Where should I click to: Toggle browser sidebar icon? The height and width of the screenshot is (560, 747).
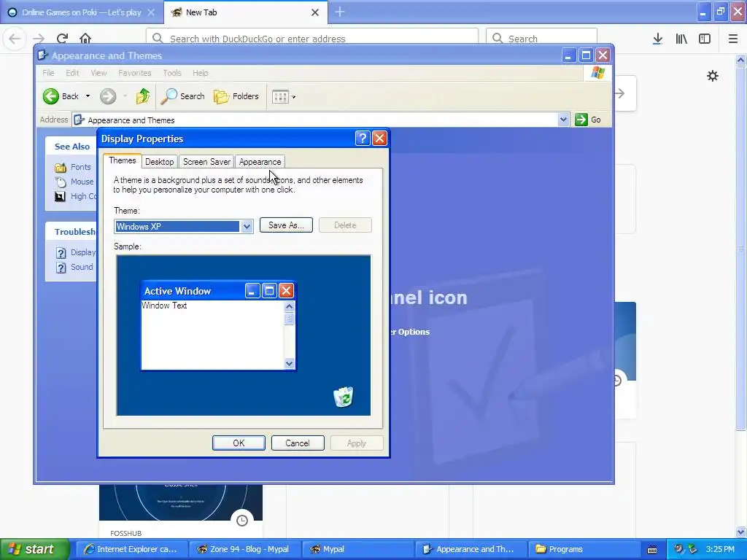click(x=705, y=39)
